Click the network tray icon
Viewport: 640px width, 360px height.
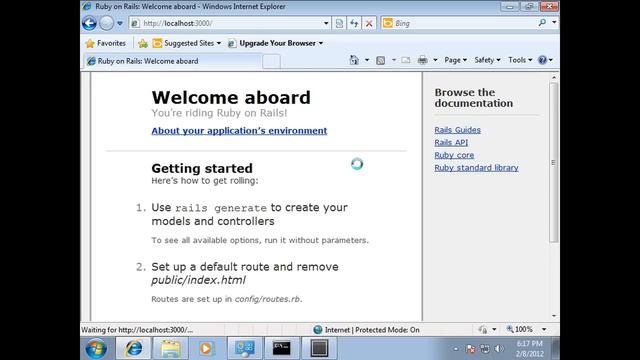[484, 349]
